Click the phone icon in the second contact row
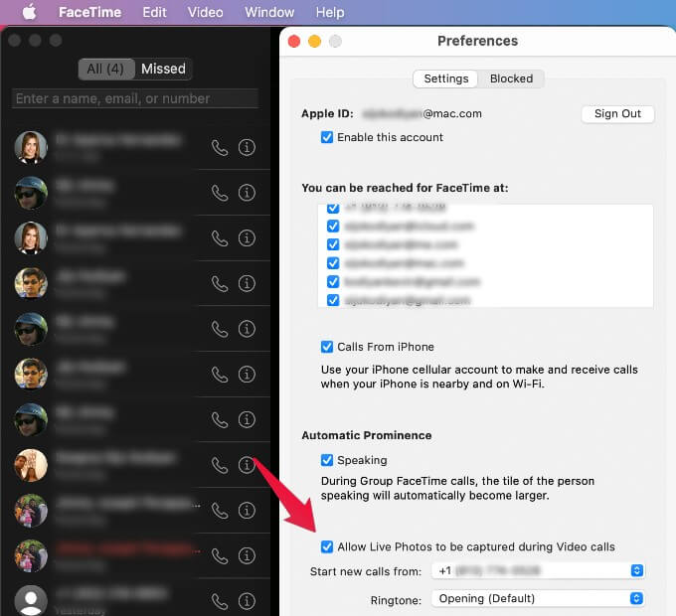Screen dimensions: 676x616 (220, 193)
